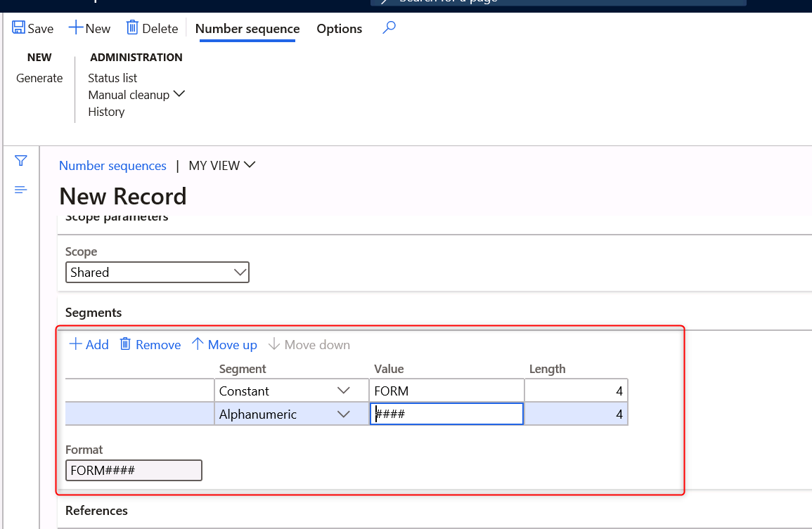Viewport: 812px width, 529px height.
Task: Click the Move up label
Action: (233, 345)
